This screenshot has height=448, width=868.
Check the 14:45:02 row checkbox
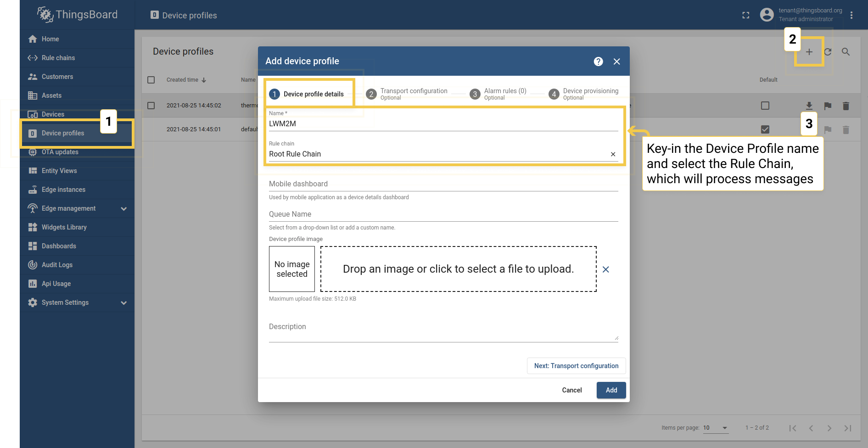[x=151, y=106]
